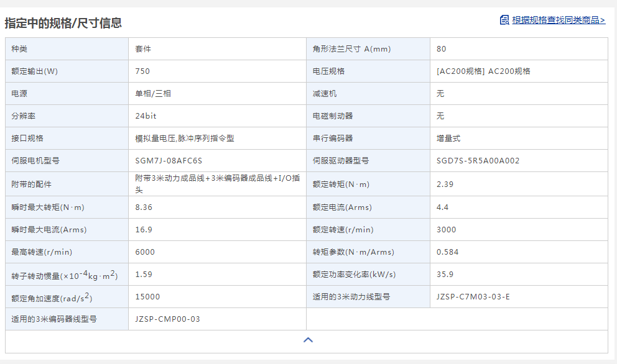Viewport: 617px width, 364px height.
Task: Click the 电压规格 label
Action: (328, 71)
